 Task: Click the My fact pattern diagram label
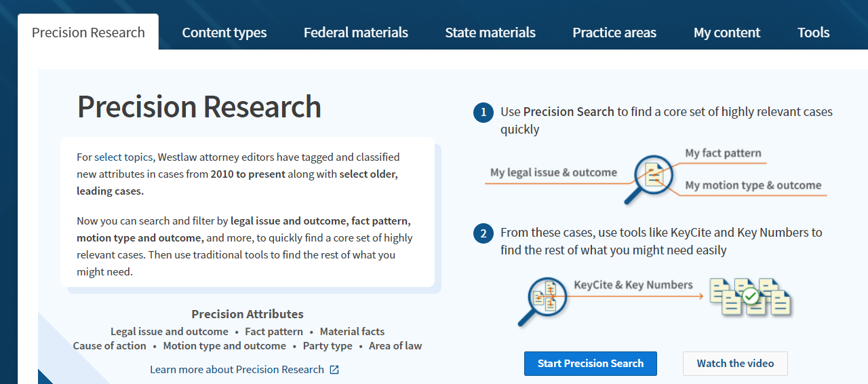(723, 153)
